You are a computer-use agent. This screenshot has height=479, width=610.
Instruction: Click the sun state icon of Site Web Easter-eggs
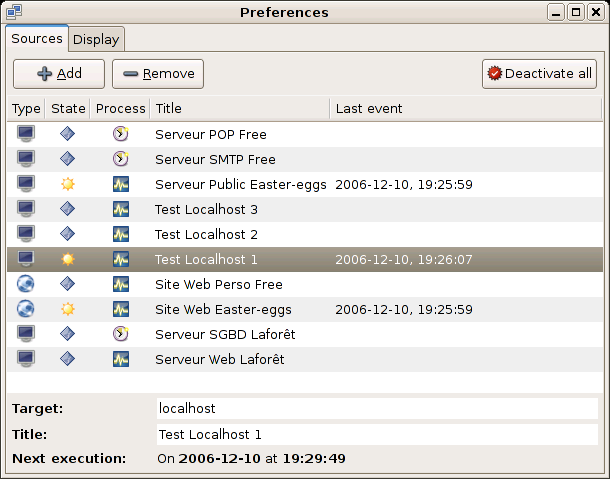68,309
